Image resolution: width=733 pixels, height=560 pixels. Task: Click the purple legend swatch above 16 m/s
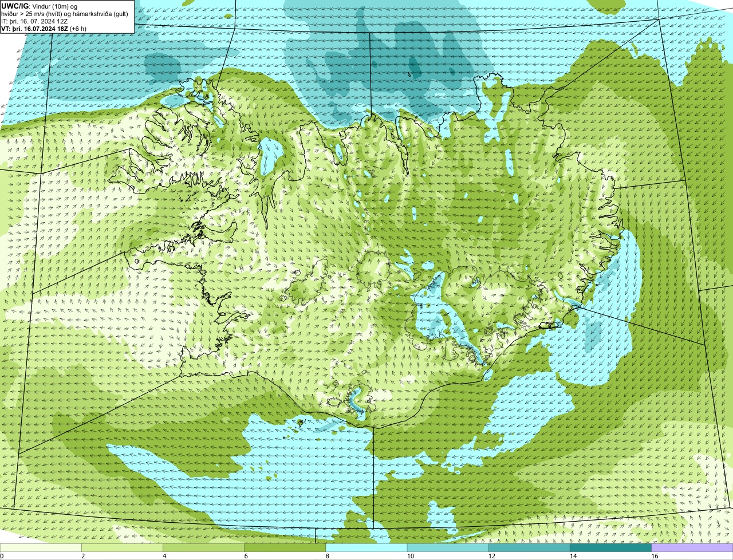(692, 548)
